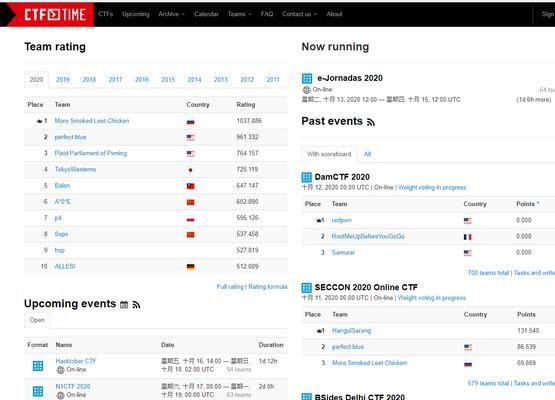Select the 2018 rating tab
Image resolution: width=555 pixels, height=400 pixels.
pyautogui.click(x=89, y=80)
